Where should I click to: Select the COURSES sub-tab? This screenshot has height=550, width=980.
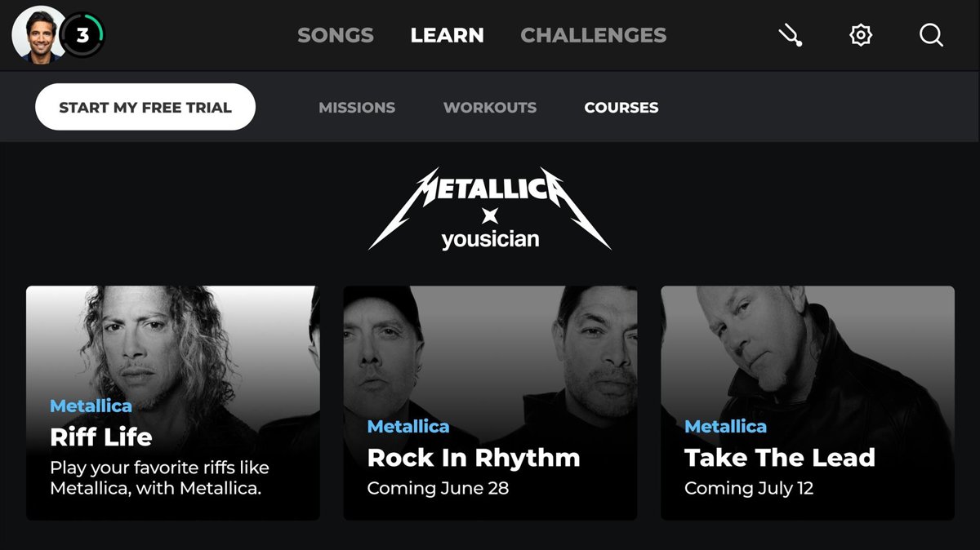621,108
